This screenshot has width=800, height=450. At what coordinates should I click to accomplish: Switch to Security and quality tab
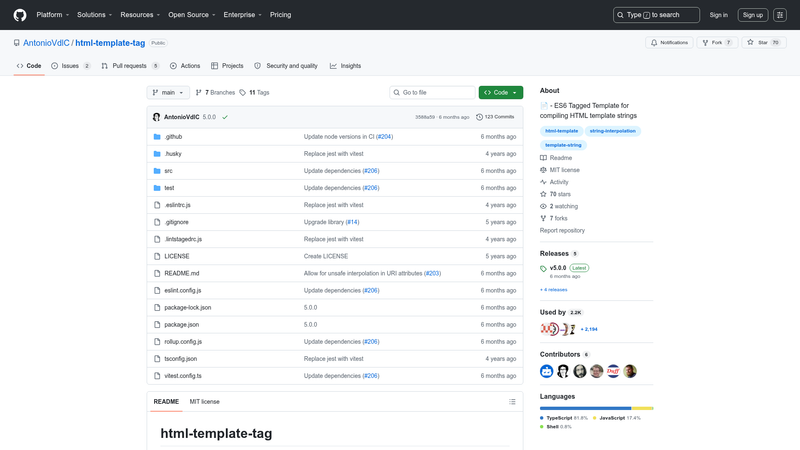pyautogui.click(x=286, y=66)
